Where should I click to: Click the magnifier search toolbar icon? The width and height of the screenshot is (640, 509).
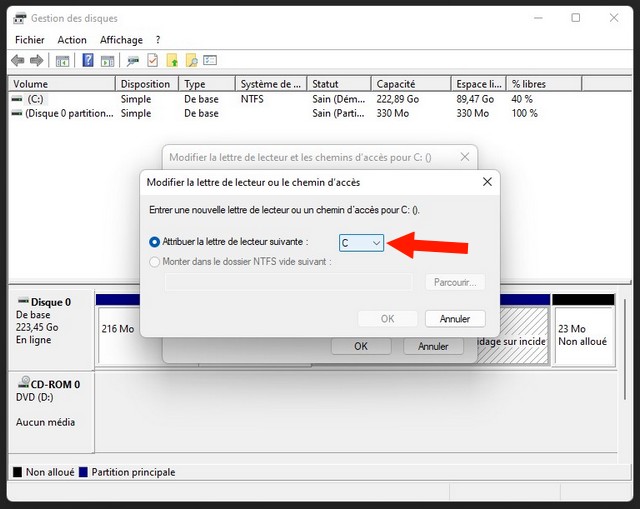[x=191, y=61]
